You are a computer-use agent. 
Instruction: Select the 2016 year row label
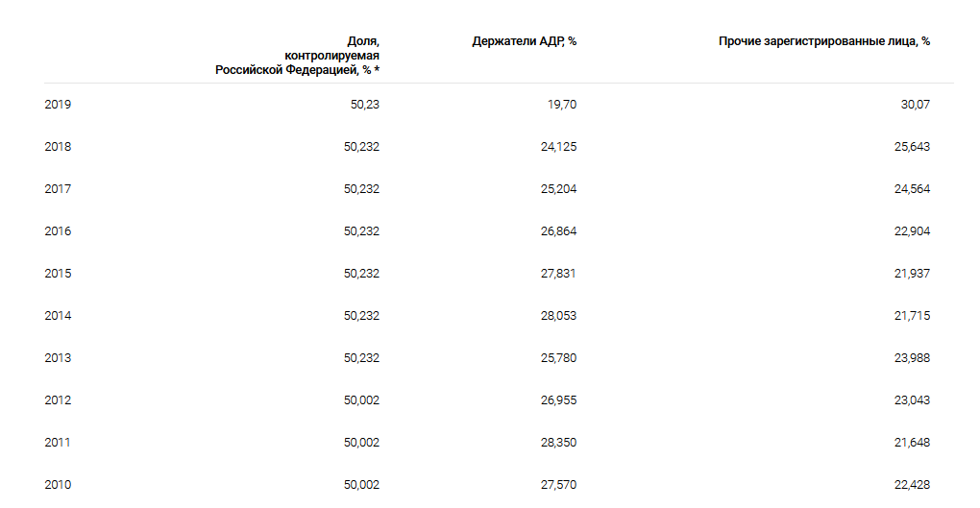coord(58,231)
